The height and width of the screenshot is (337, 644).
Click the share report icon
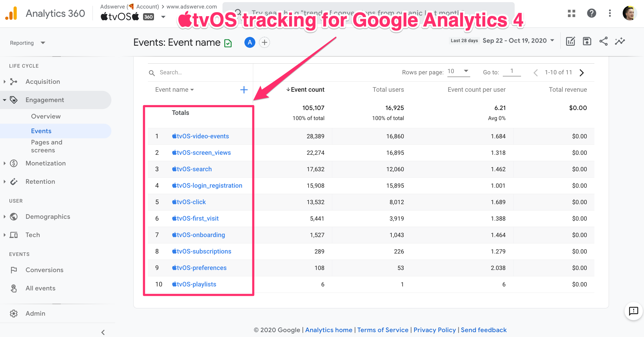(603, 41)
